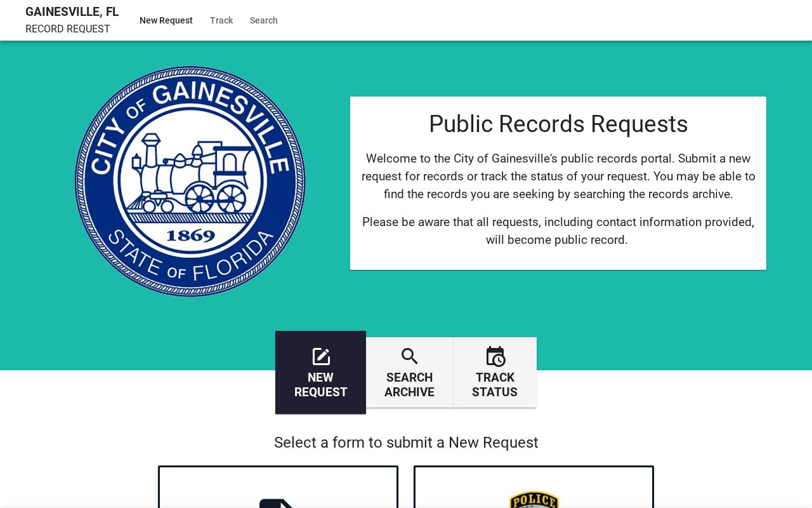Click 'Select a form to submit a New Request'
Viewport: 812px width, 508px height.
click(406, 443)
